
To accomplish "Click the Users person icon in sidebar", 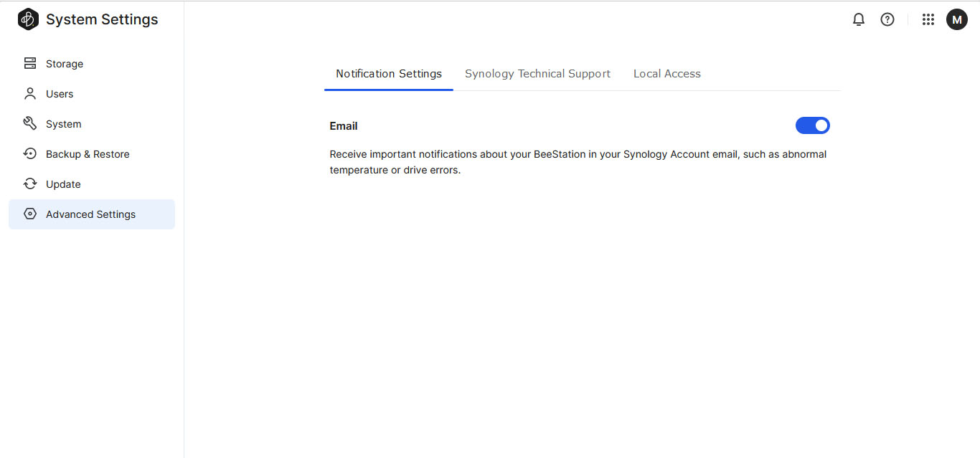I will [30, 94].
